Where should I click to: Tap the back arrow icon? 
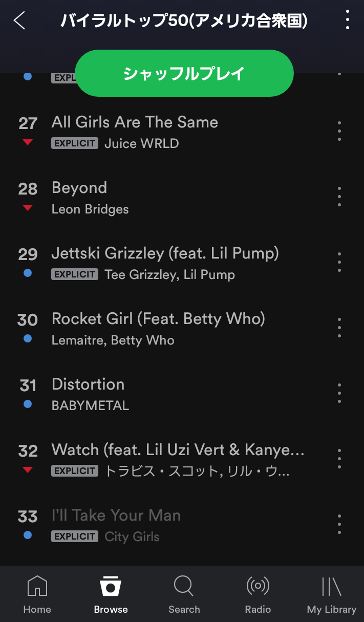pos(19,20)
